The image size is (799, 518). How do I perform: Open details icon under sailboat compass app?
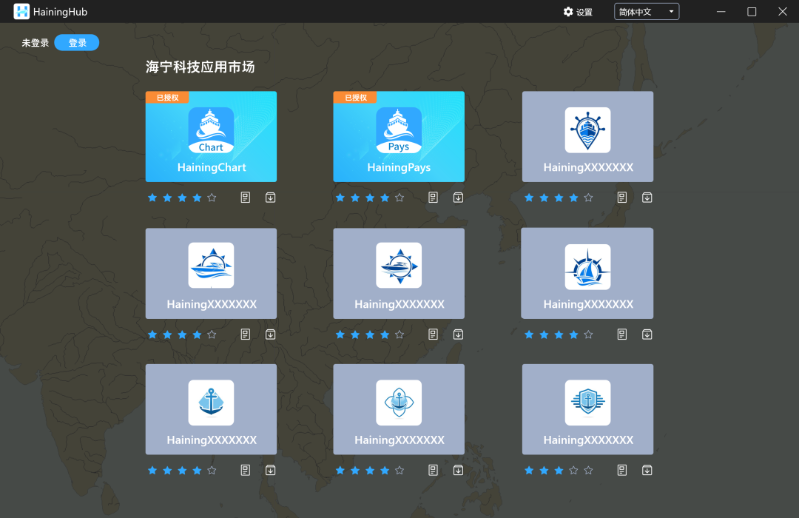(622, 335)
